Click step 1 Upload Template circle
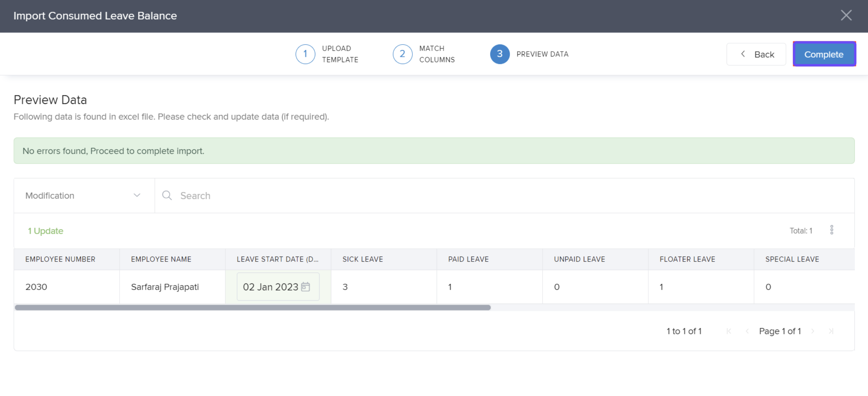 [x=305, y=54]
